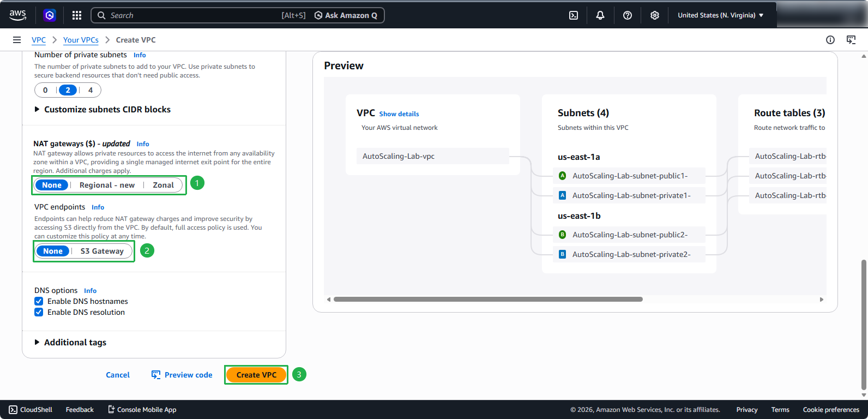Toggle Enable DNS hostnames checkbox
This screenshot has width=868, height=419.
39,301
